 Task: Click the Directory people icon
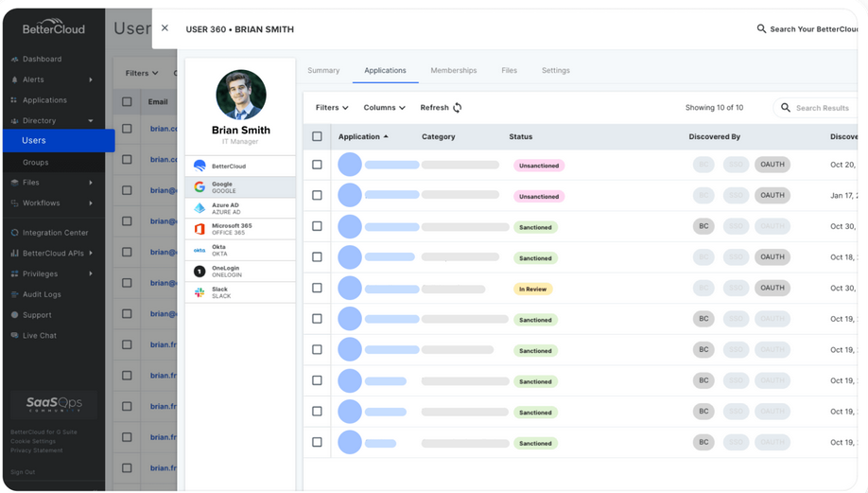14,121
